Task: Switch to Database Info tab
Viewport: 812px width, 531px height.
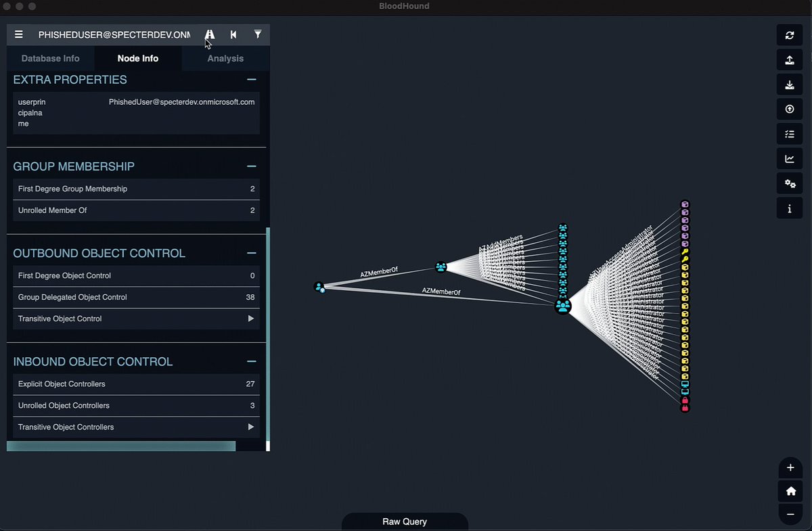Action: [x=51, y=58]
